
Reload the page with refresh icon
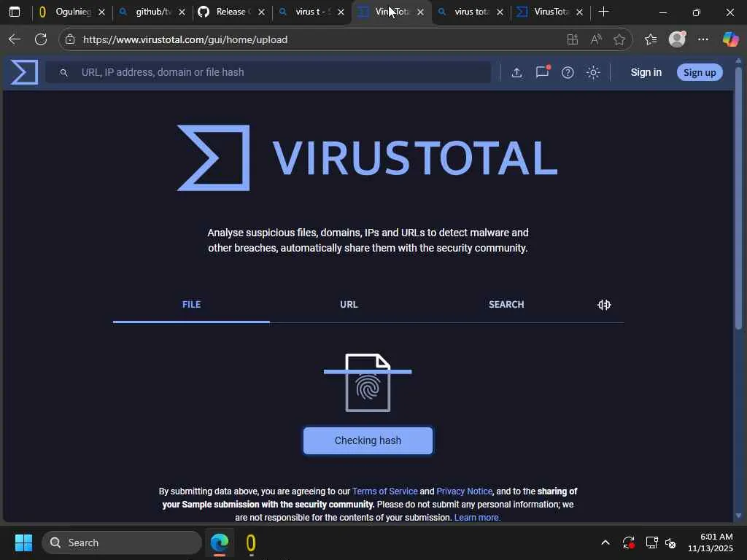coord(41,39)
